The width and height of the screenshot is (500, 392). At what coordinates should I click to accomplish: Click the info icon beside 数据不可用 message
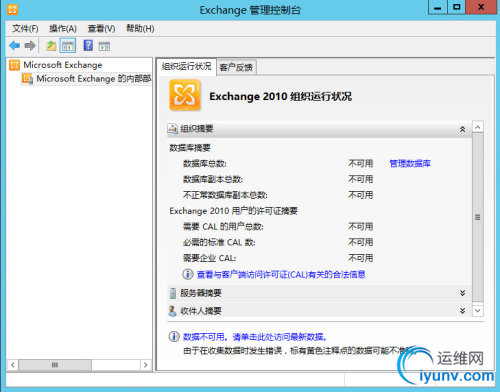(174, 337)
